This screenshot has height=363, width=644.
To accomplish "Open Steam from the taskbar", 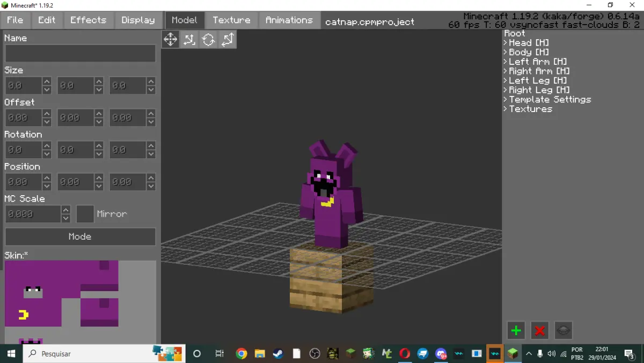I will [x=278, y=353].
